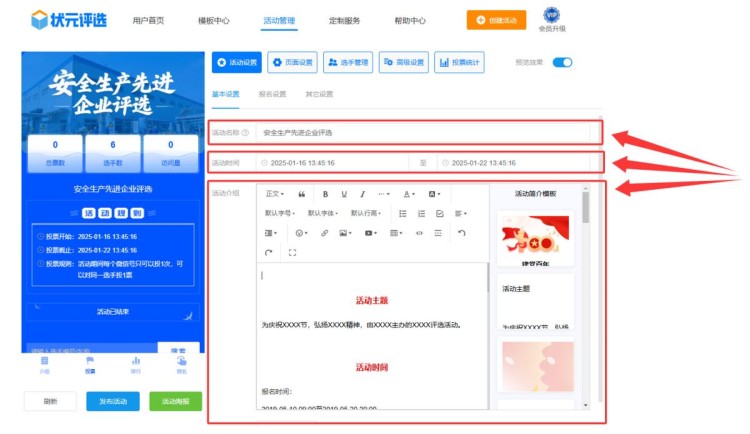
Task: Insert an unordered bullet list
Action: 403,213
